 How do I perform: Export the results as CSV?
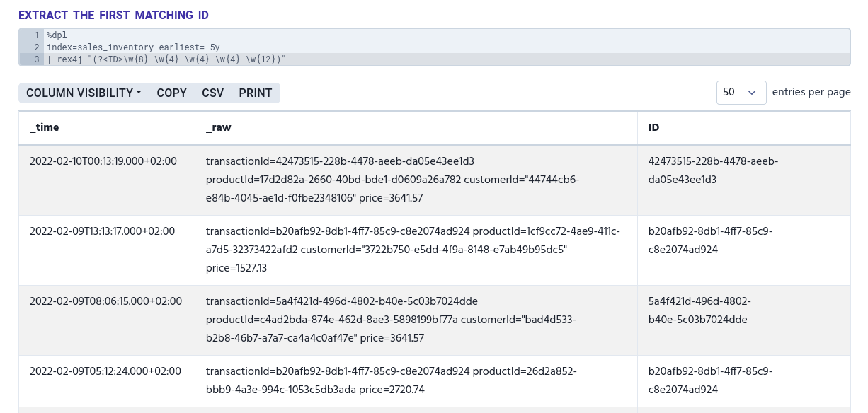[212, 93]
